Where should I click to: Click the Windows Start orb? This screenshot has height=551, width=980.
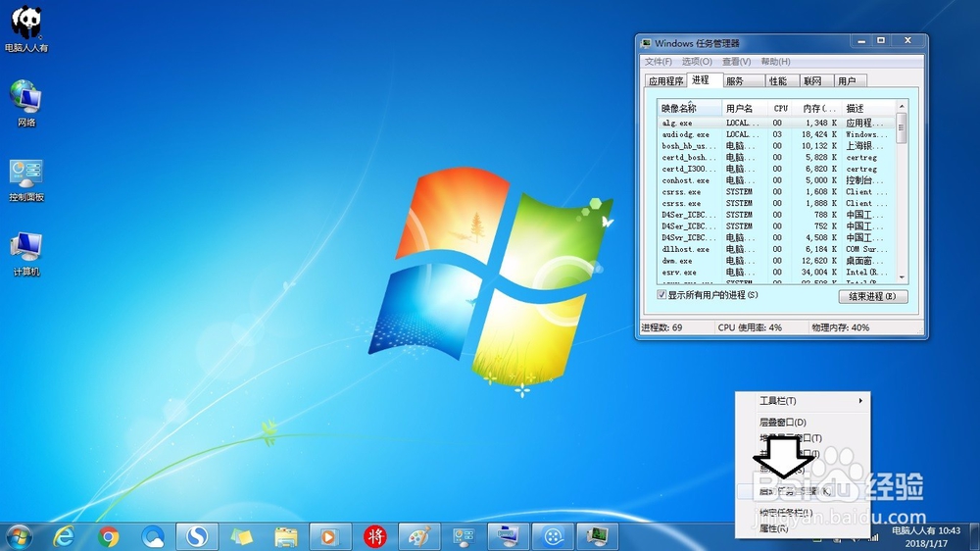click(x=20, y=536)
